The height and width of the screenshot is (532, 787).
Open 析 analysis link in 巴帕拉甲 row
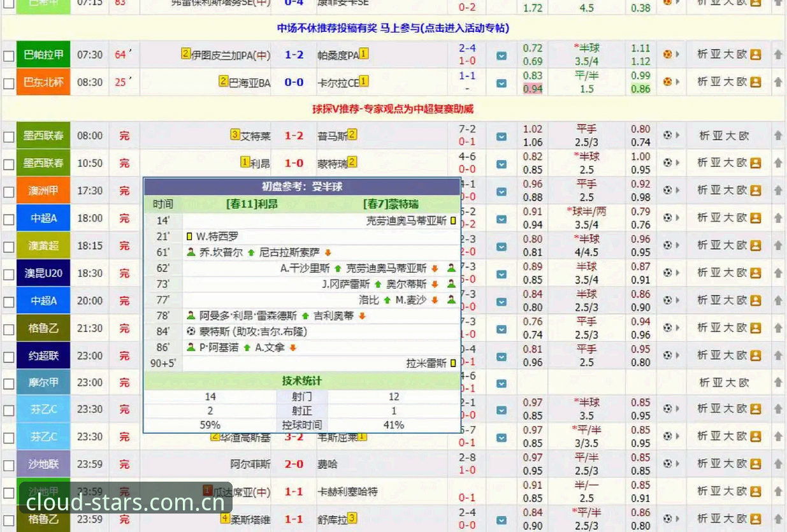coord(702,55)
